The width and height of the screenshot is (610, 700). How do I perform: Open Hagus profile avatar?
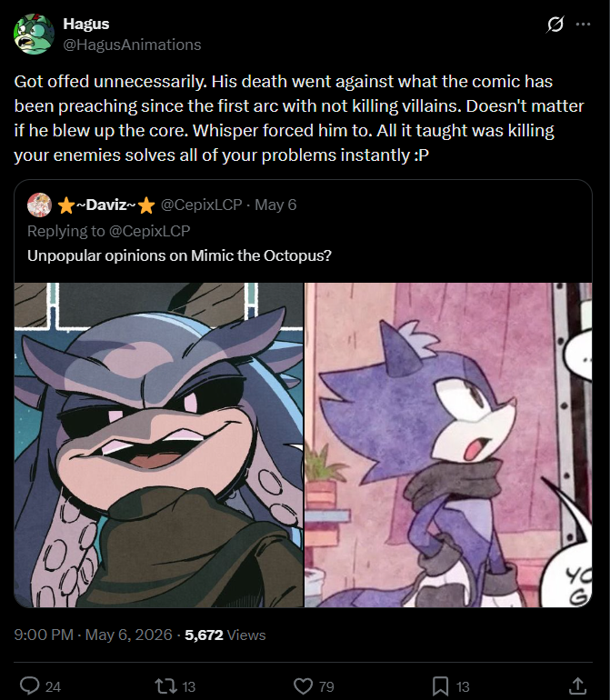[34, 34]
